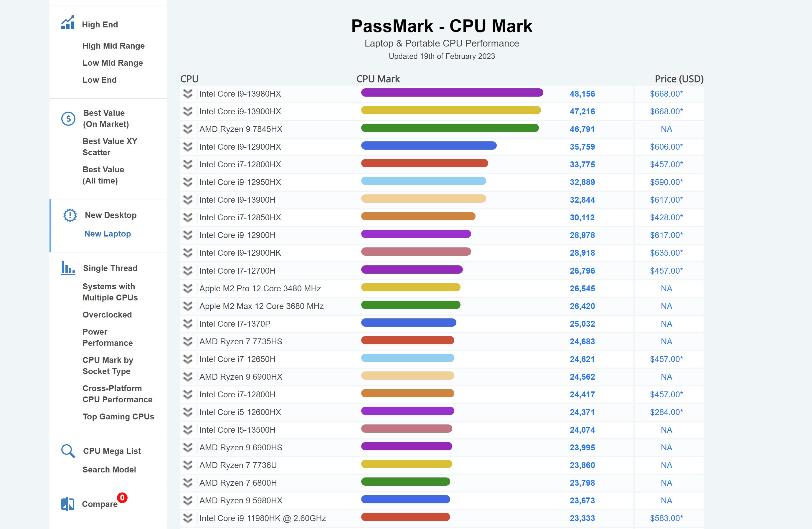Viewport: 812px width, 529px height.
Task: Click the 48,156 score value
Action: pos(582,94)
